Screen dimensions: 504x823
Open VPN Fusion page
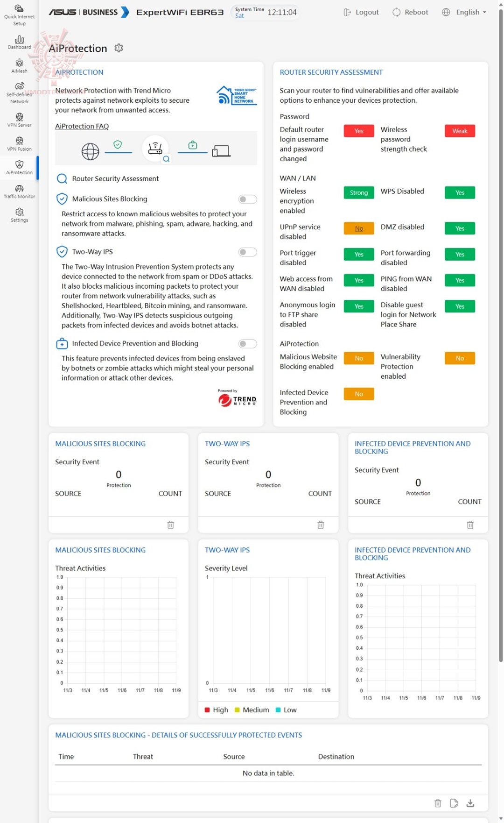[19, 144]
